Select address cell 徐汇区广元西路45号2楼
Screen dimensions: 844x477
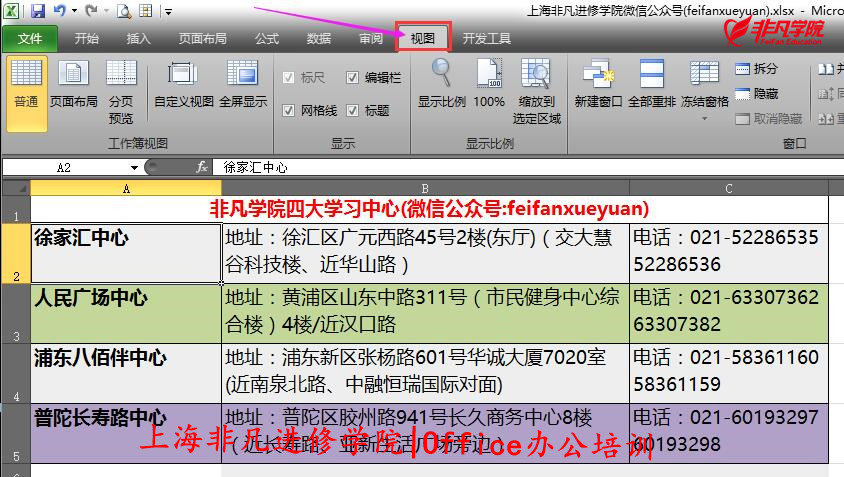tap(425, 253)
